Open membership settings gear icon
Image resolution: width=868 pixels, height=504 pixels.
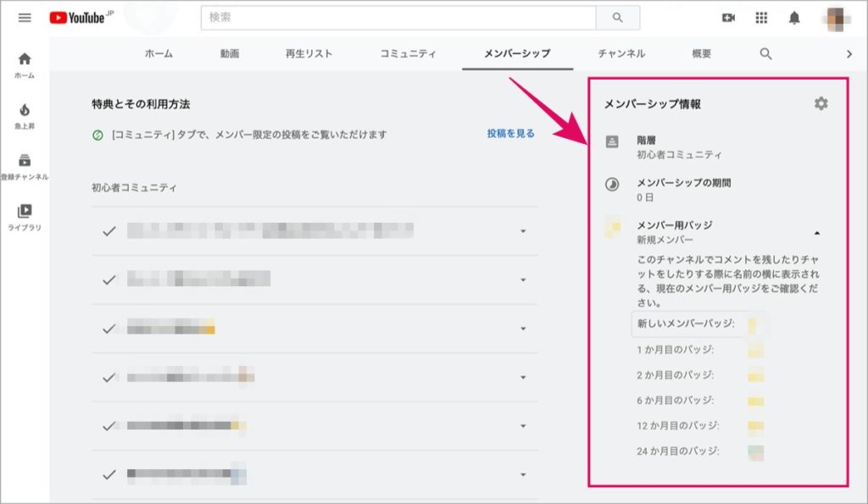coord(821,103)
